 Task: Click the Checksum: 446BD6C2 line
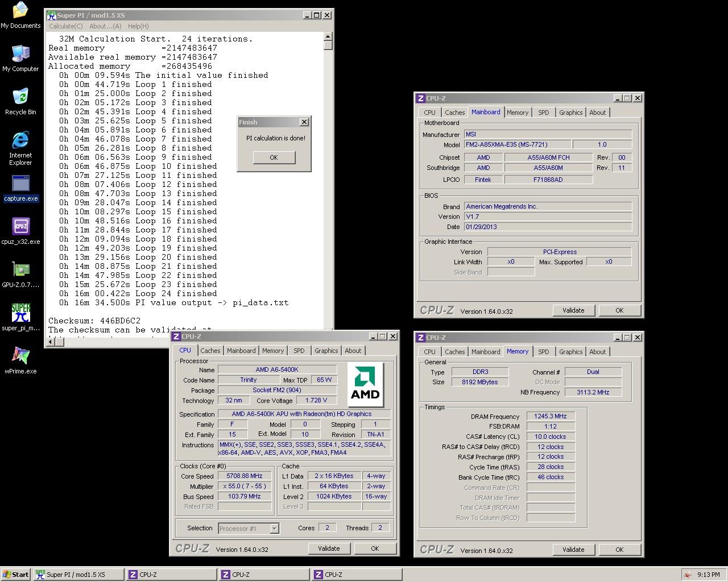[x=94, y=321]
